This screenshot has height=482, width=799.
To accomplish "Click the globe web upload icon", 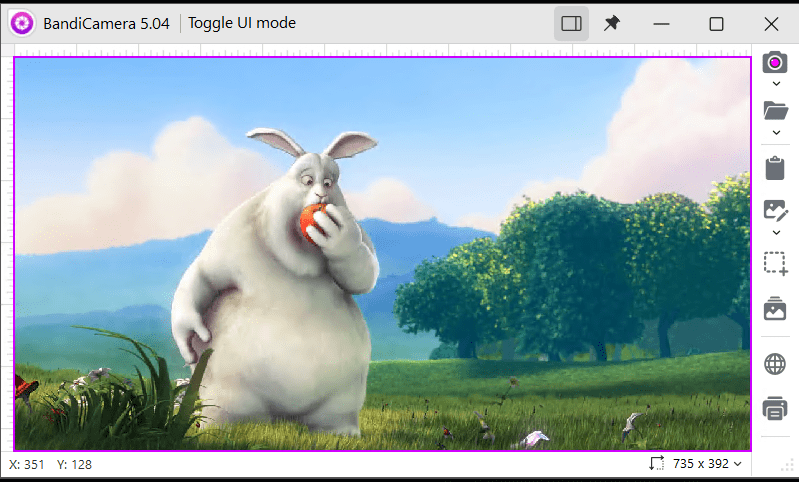I will 775,364.
